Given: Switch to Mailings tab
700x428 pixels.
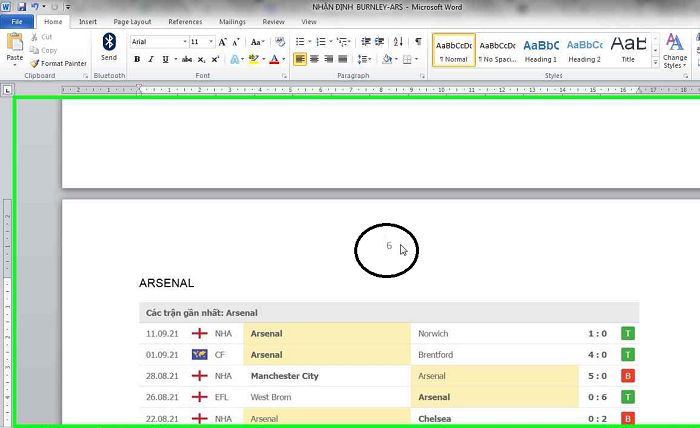Looking at the screenshot, I should 232,21.
